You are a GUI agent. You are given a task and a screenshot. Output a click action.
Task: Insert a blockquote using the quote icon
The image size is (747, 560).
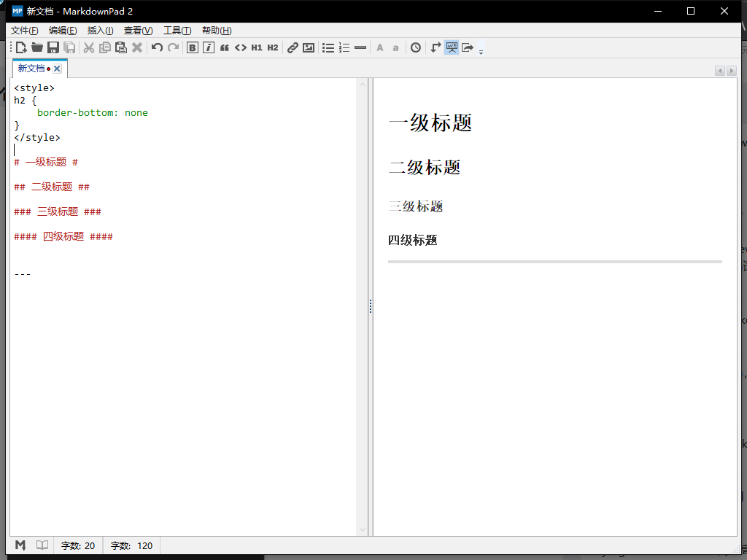coord(225,48)
